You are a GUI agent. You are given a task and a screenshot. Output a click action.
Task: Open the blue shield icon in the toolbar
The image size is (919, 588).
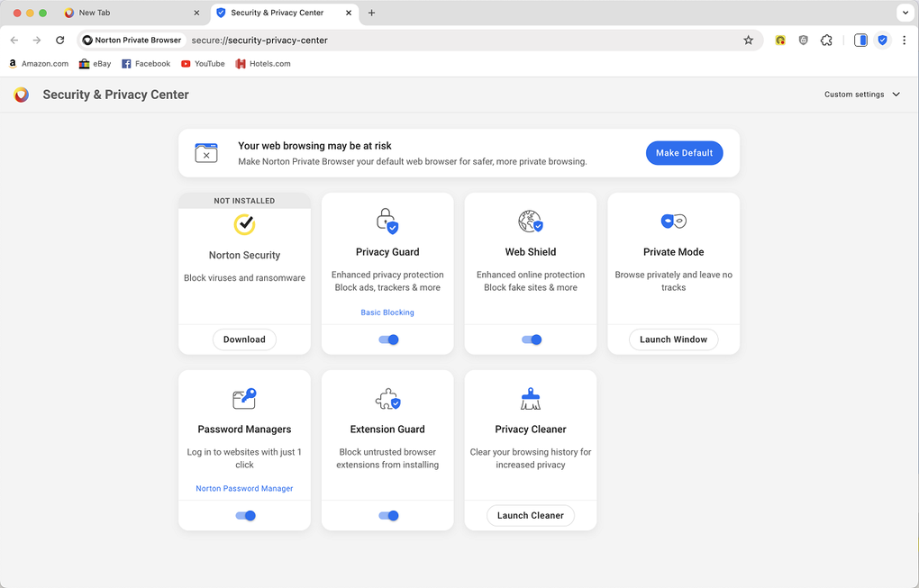click(x=882, y=40)
